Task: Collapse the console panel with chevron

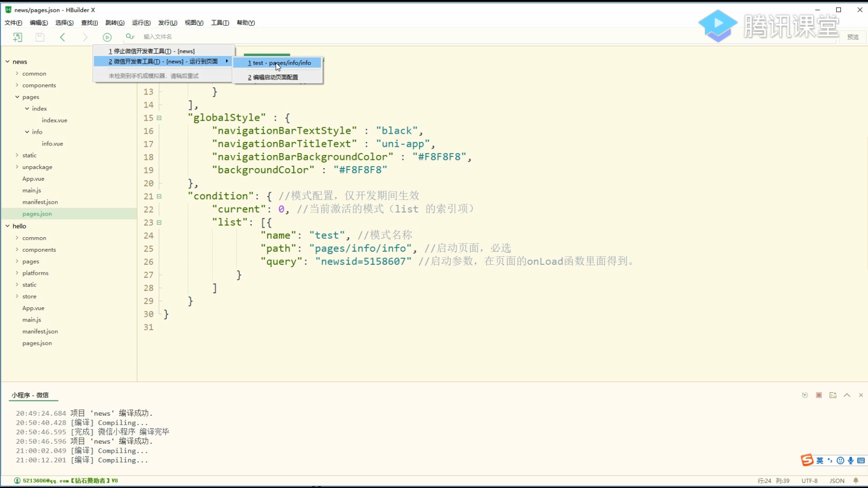Action: pyautogui.click(x=847, y=395)
